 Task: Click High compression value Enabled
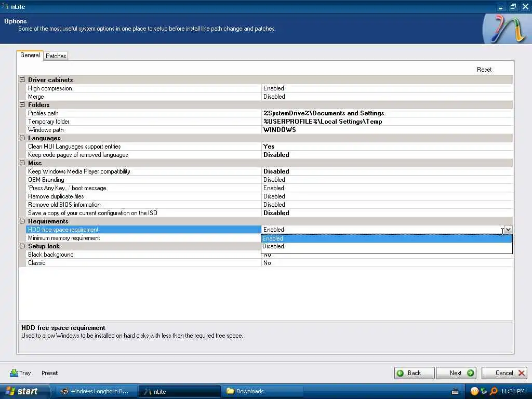click(x=387, y=88)
